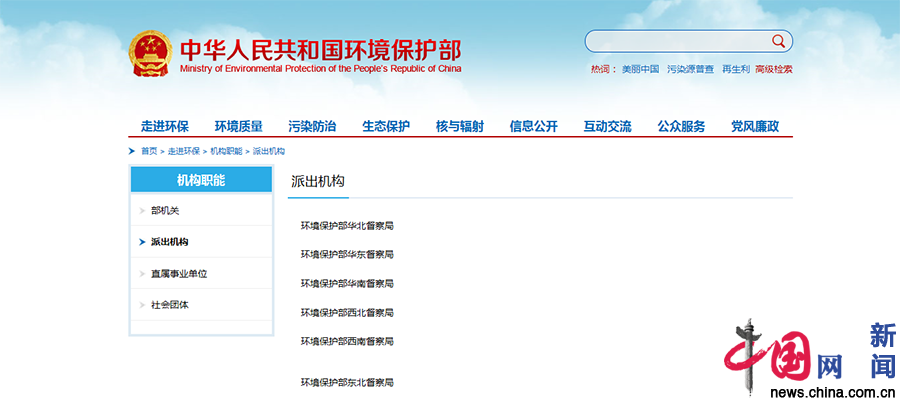Open the 公众服务 navigation menu

tap(682, 126)
